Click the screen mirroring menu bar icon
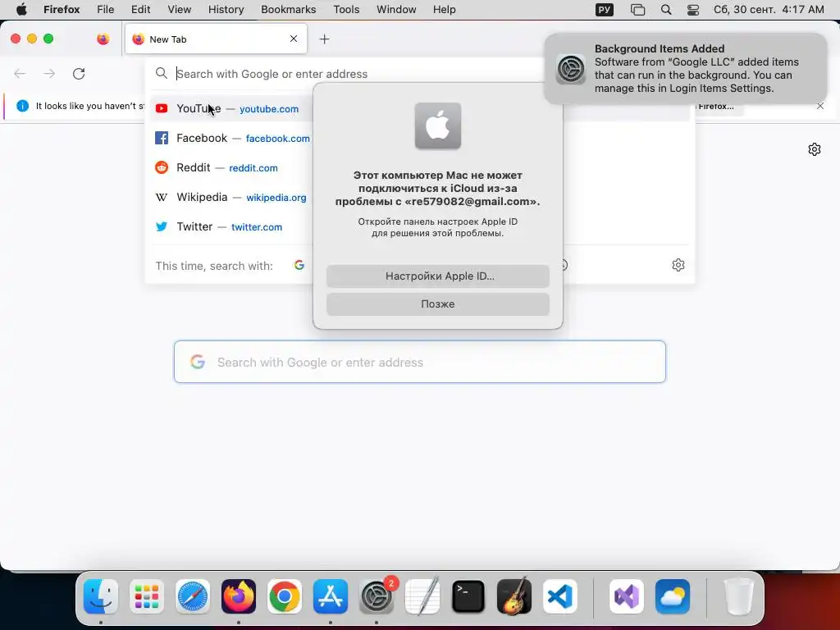The width and height of the screenshot is (840, 630). pyautogui.click(x=637, y=10)
